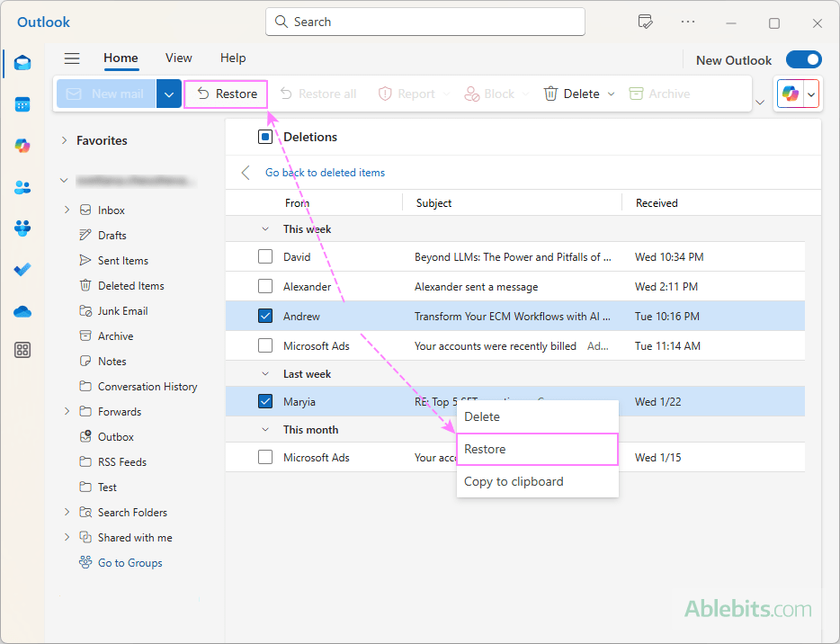Image resolution: width=840 pixels, height=644 pixels.
Task: Toggle the hamburger navigation pane button
Action: click(72, 58)
